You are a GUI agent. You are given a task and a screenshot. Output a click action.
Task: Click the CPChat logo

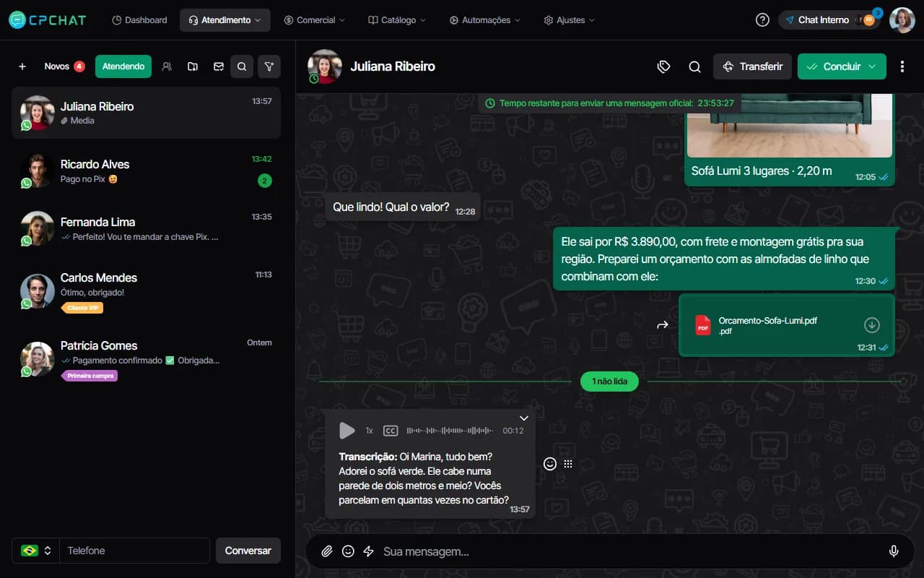point(48,20)
